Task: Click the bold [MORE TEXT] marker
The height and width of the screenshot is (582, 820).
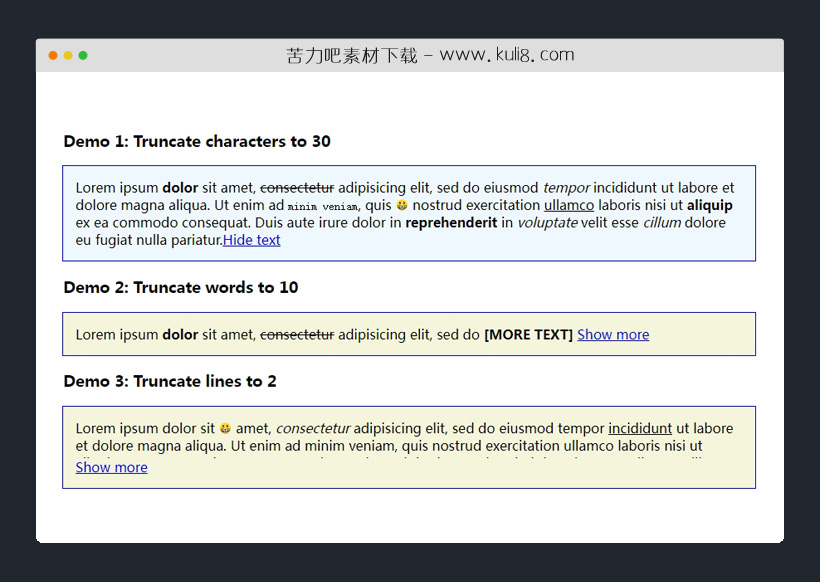Action: pos(528,335)
